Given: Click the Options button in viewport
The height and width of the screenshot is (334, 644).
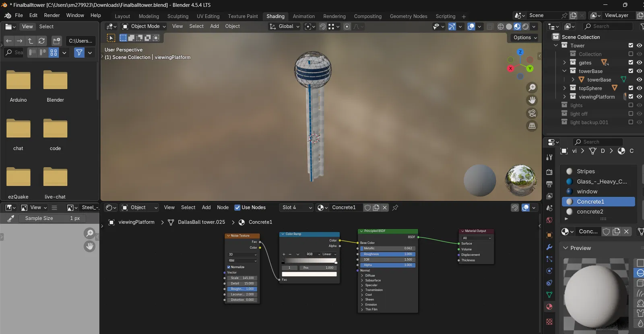Looking at the screenshot, I should tap(525, 37).
